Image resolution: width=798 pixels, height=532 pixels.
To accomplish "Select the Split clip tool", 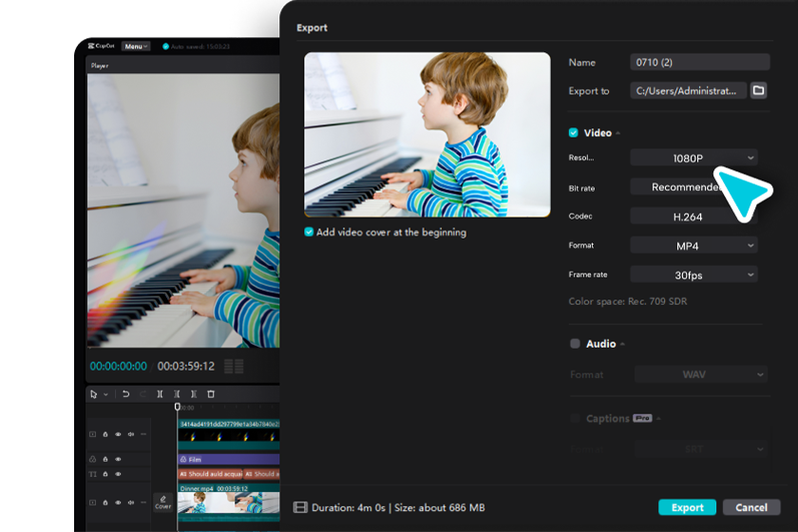I will [160, 394].
